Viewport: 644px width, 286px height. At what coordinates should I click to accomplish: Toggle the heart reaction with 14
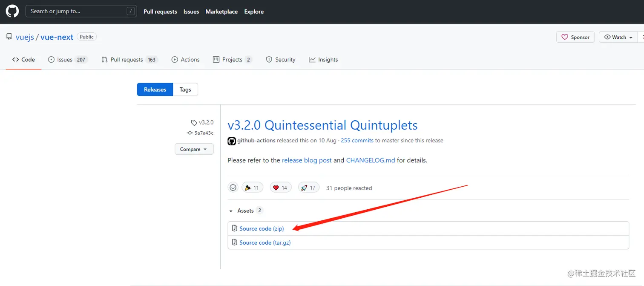coord(281,188)
